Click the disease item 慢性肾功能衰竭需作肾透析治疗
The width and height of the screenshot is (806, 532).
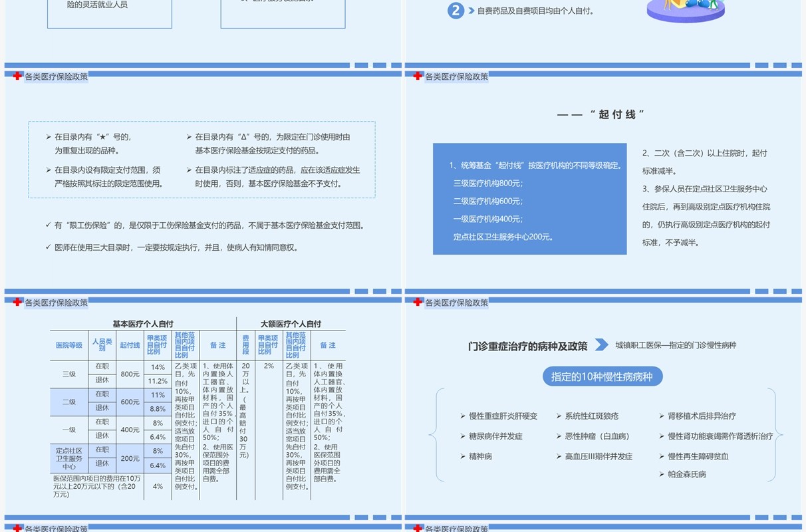tap(716, 436)
